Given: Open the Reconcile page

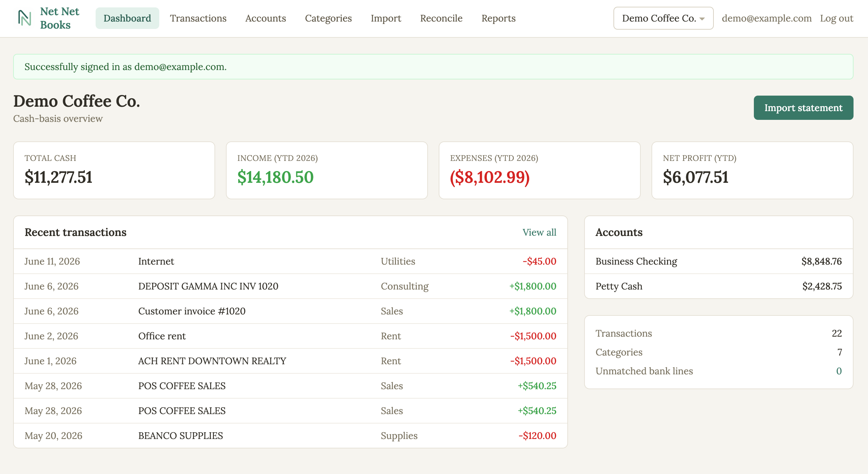Looking at the screenshot, I should (441, 18).
